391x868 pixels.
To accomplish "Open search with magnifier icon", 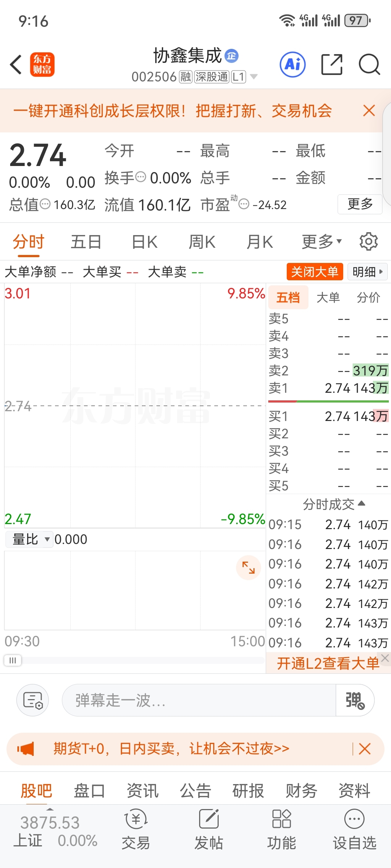I will click(369, 64).
